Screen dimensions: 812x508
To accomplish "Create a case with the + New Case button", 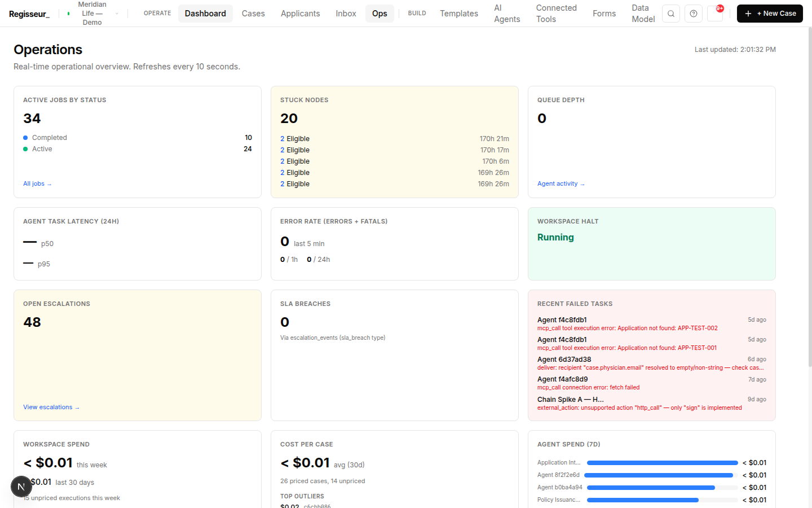I will (770, 14).
